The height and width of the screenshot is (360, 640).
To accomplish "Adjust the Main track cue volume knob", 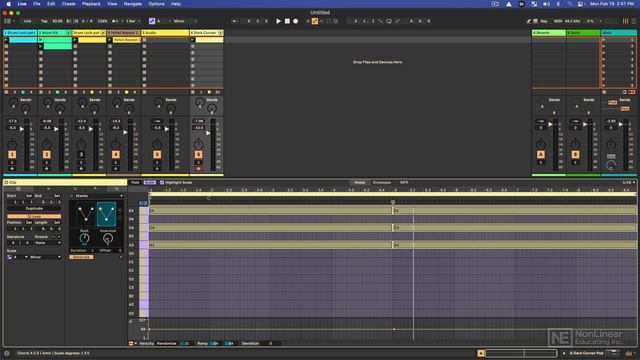I will 611,165.
